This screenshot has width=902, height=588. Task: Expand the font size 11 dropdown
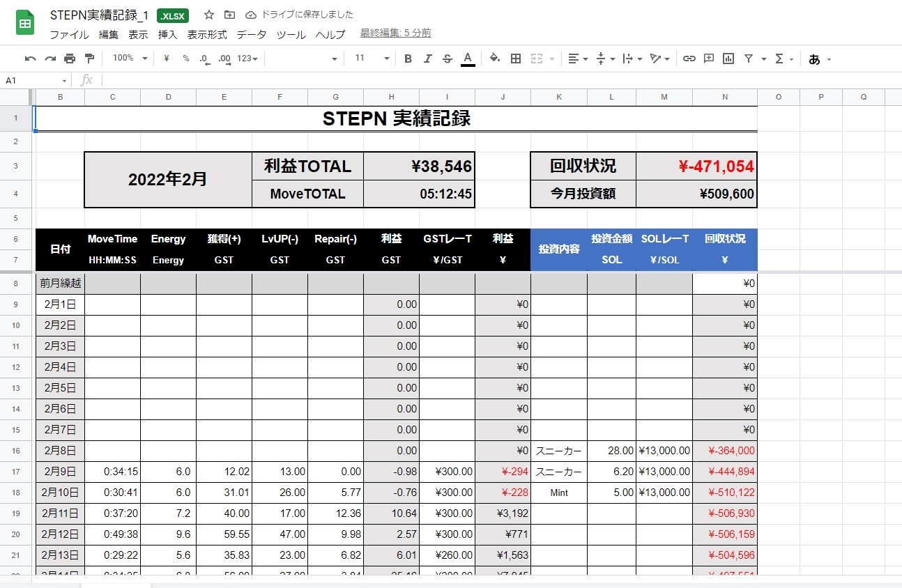[x=372, y=59]
